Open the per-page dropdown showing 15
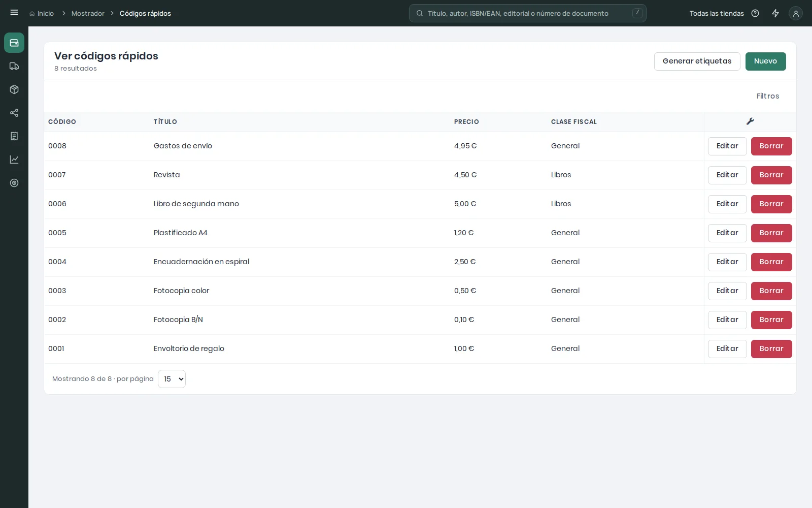This screenshot has height=508, width=812. pyautogui.click(x=172, y=379)
